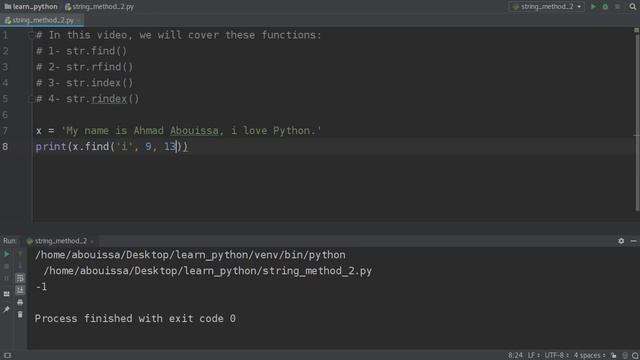
Task: Click the IDE status icon at the end of the status bar
Action: tap(635, 356)
